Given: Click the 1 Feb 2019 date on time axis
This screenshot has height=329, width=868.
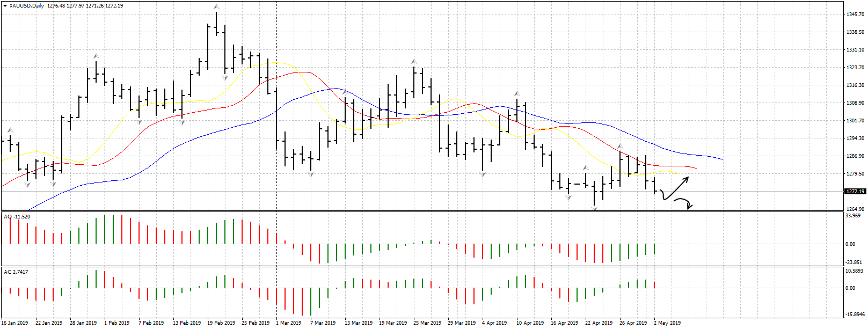Looking at the screenshot, I should 116,323.
